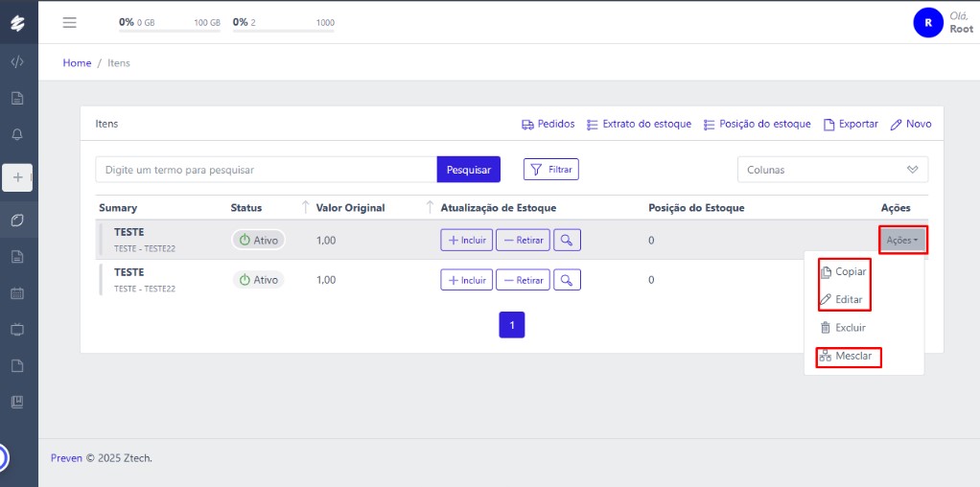Click the Pesquisar button
The width and height of the screenshot is (980, 487).
click(469, 170)
